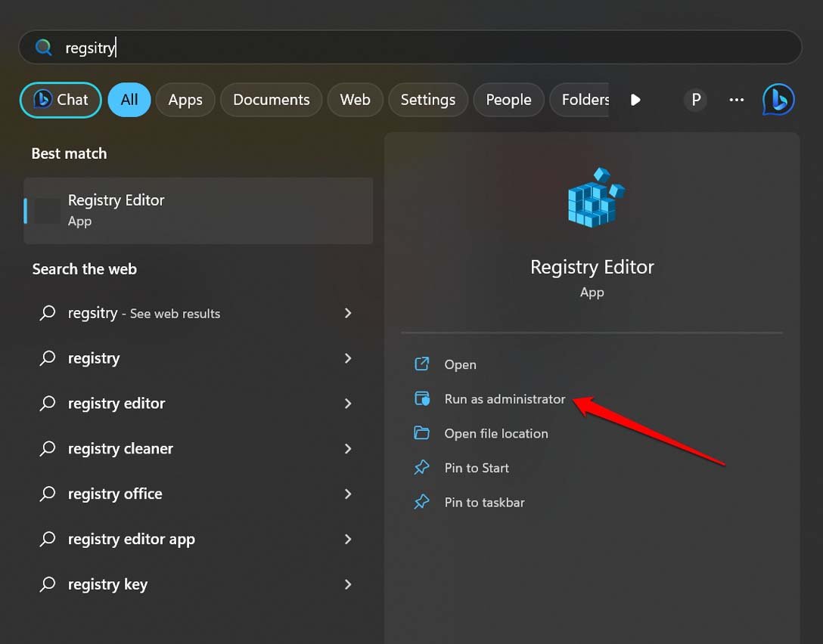
Task: Select 'registry editor app' suggestion text
Action: coord(131,539)
